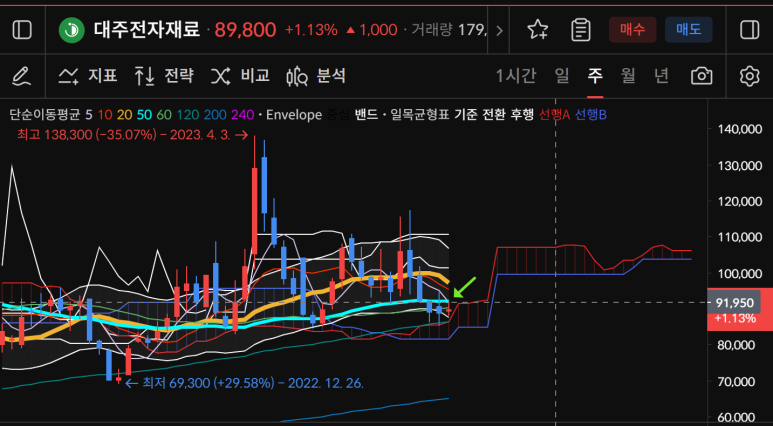Toggle the 50 moving average period
This screenshot has width=773, height=426.
pyautogui.click(x=144, y=115)
